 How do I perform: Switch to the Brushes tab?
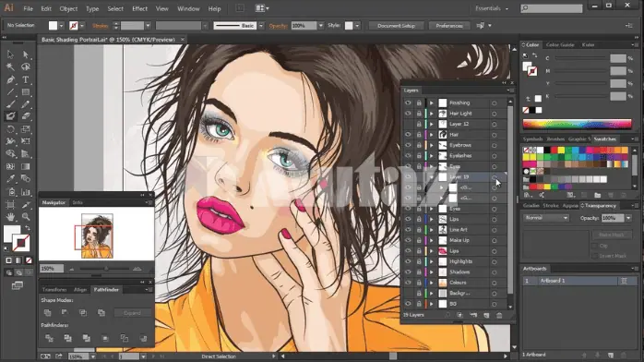pos(555,139)
